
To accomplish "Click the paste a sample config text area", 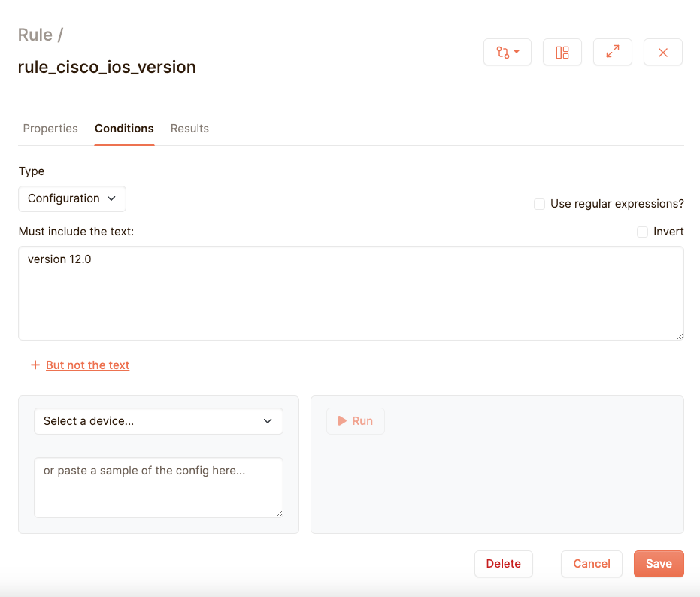I will [159, 488].
